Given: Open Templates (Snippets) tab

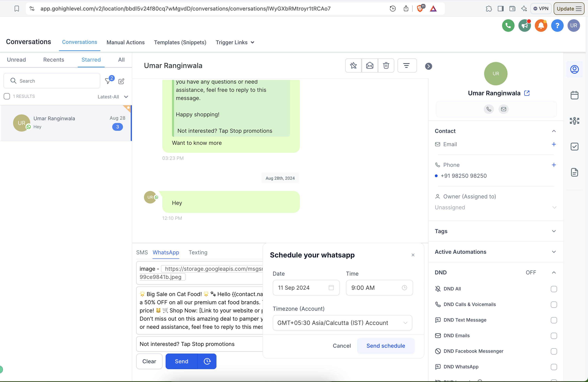Looking at the screenshot, I should pos(180,42).
